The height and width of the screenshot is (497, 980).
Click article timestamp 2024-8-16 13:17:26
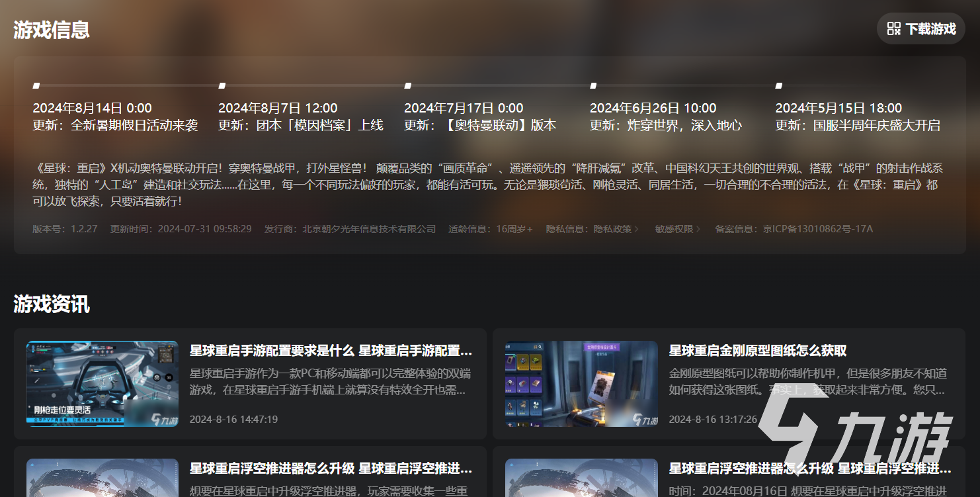(713, 419)
